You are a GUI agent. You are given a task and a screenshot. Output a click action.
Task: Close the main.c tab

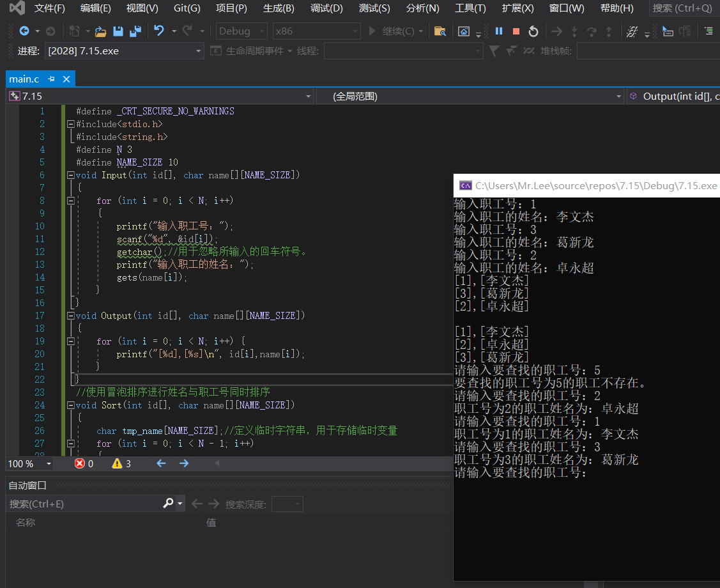(66, 79)
